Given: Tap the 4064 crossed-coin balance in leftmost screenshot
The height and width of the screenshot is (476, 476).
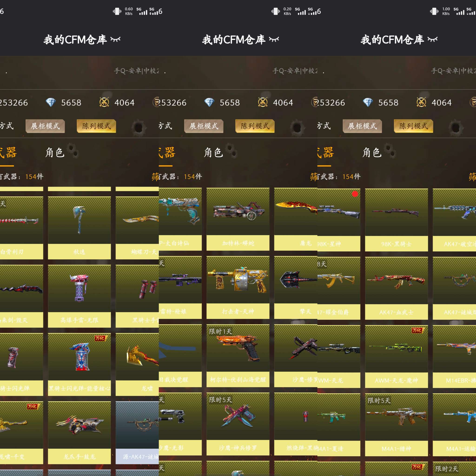Looking at the screenshot, I should pos(124,102).
